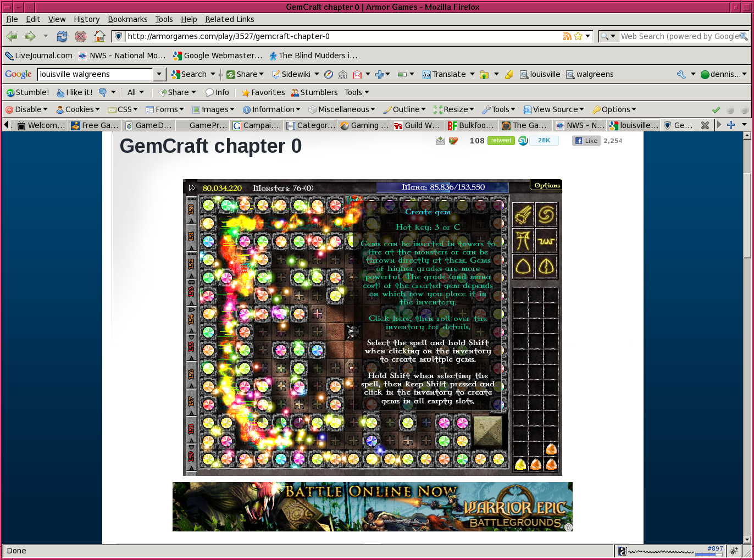Click the heart add-to-favorites icon
This screenshot has width=754, height=560.
(453, 141)
